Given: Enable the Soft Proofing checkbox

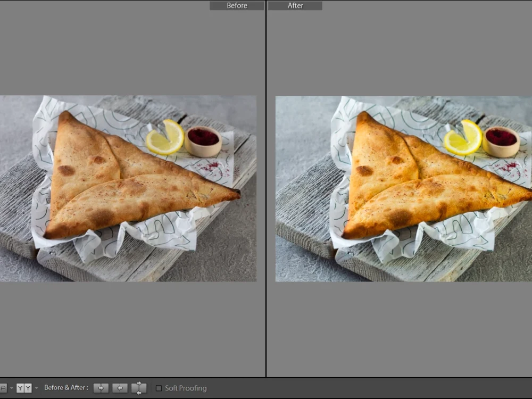Looking at the screenshot, I should pos(159,388).
